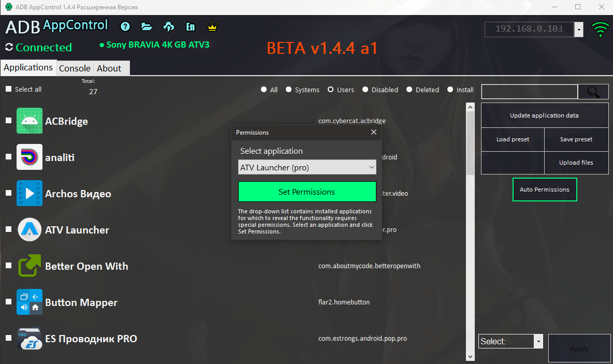Open the About tab
The width and height of the screenshot is (613, 364).
tap(109, 68)
